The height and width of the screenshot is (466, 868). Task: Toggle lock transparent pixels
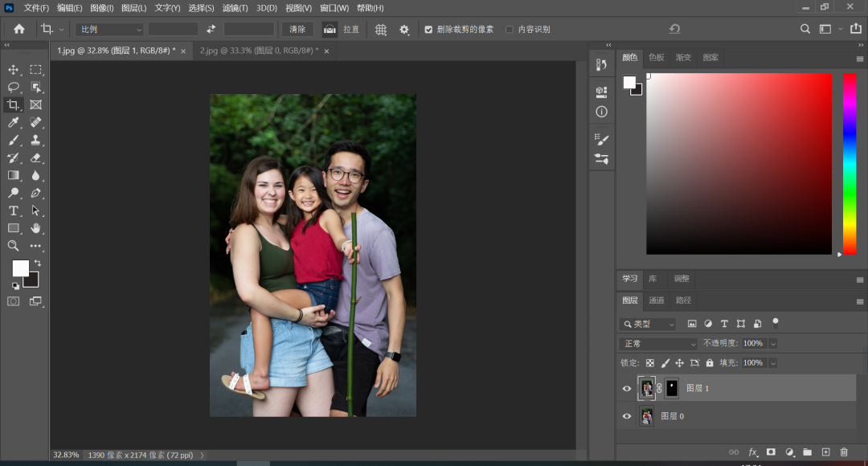650,363
